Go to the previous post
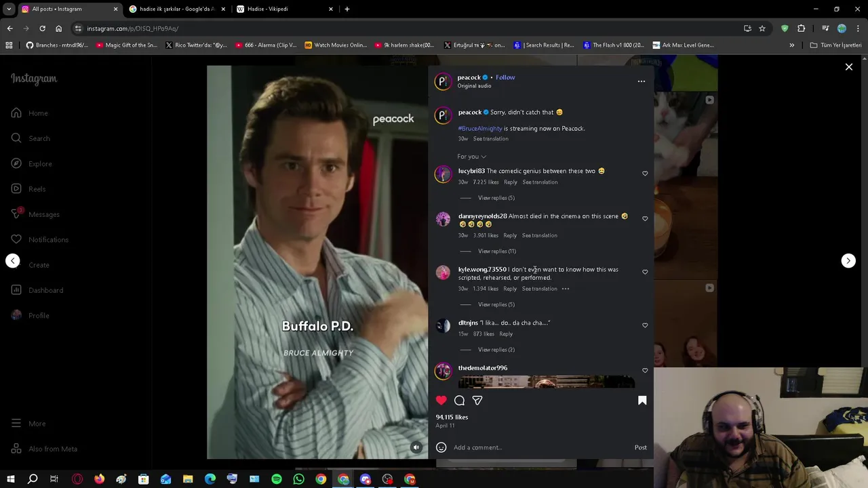The width and height of the screenshot is (868, 488). (13, 261)
